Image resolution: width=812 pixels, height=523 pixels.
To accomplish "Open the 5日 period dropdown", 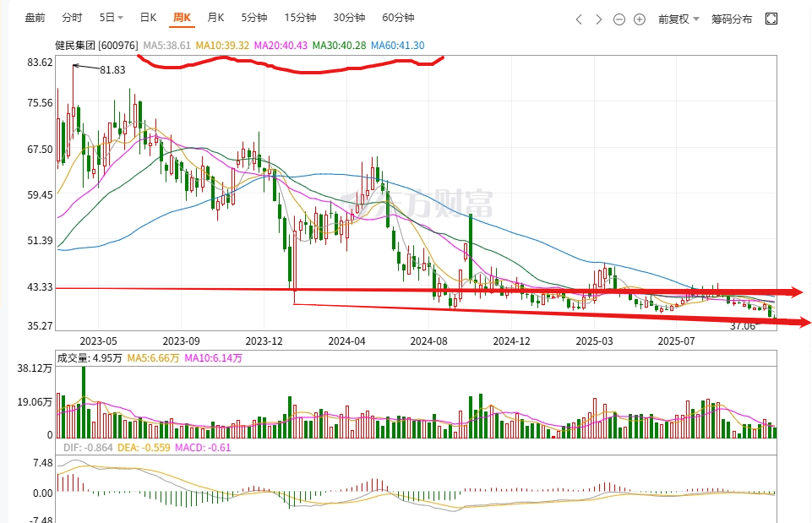I will 111,18.
